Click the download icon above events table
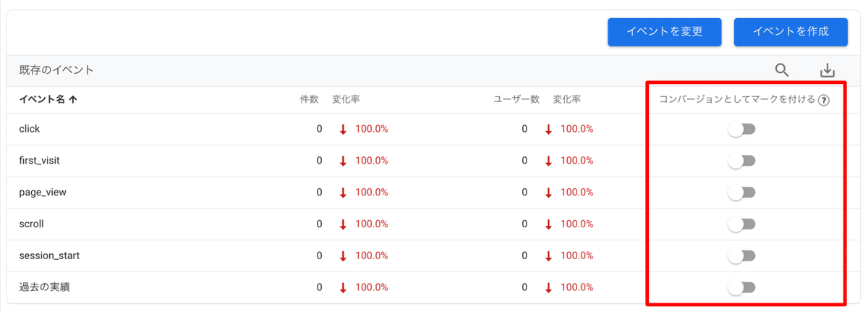This screenshot has width=868, height=312. pos(827,70)
